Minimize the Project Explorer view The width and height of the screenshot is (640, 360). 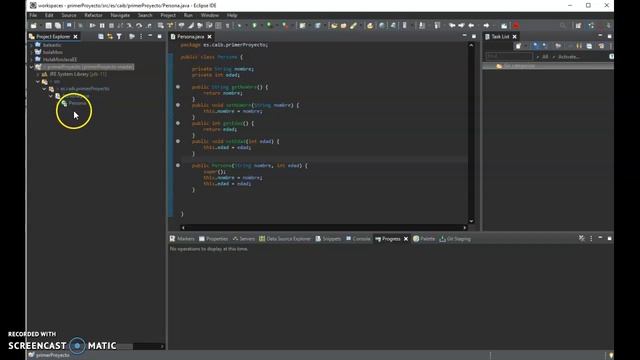click(x=150, y=36)
